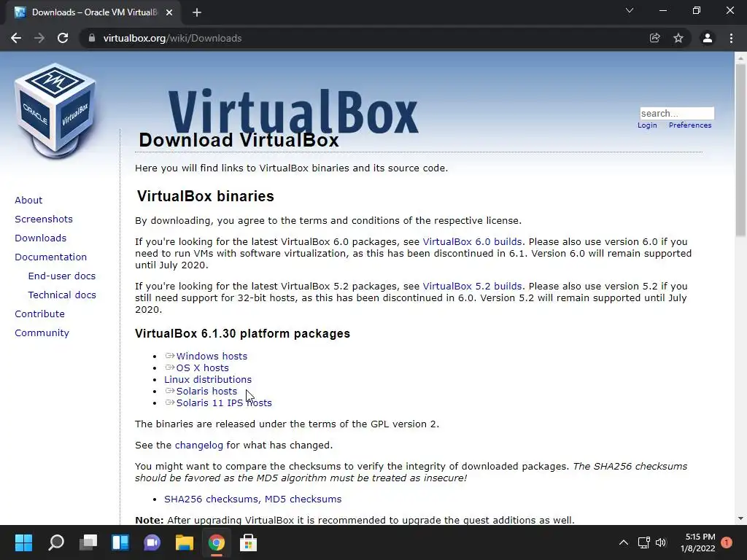Close the Downloads browser tab

169,12
